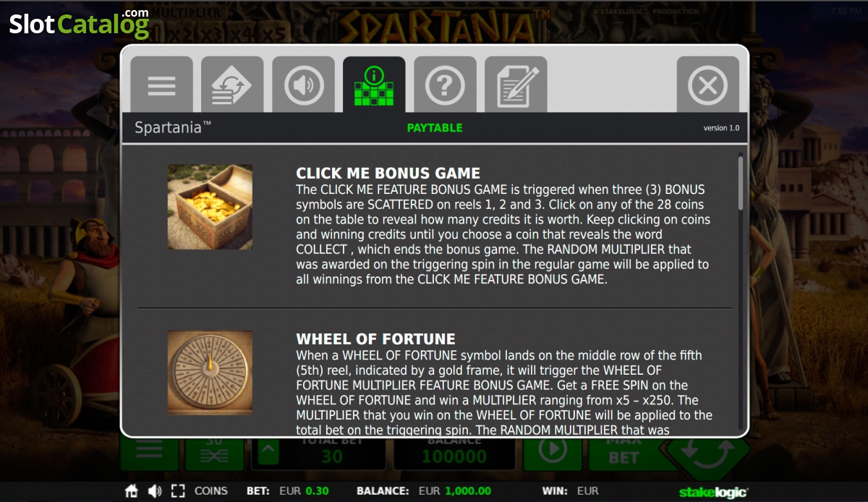Viewport: 868px width, 502px height.
Task: Toggle fullscreen mode in bottom bar
Action: [x=178, y=491]
